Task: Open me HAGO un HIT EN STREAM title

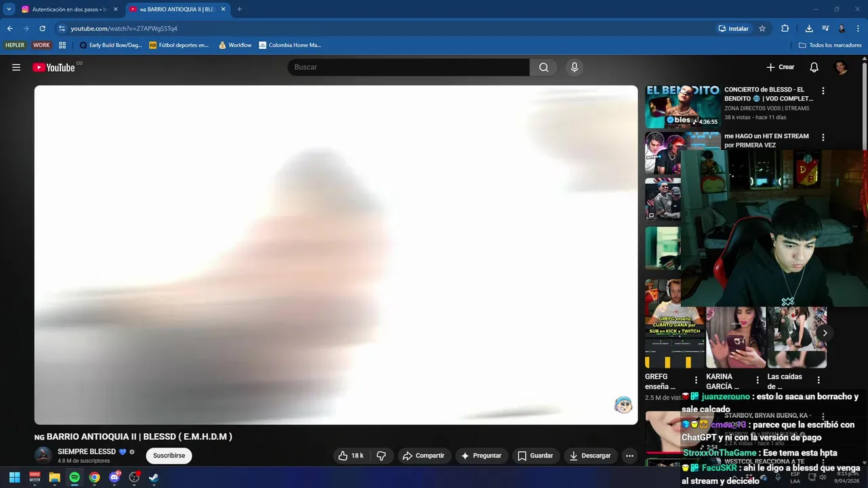Action: [766, 140]
